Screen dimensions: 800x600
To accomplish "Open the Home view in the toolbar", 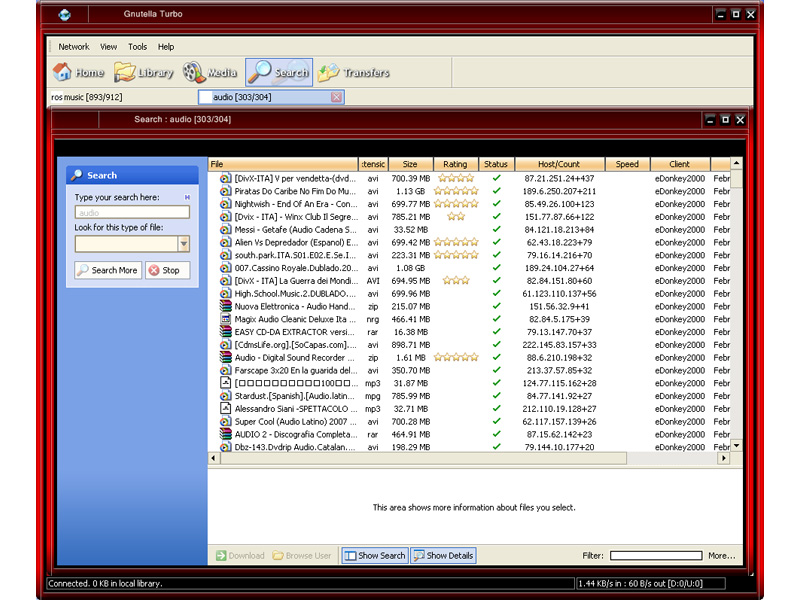I will tap(78, 73).
